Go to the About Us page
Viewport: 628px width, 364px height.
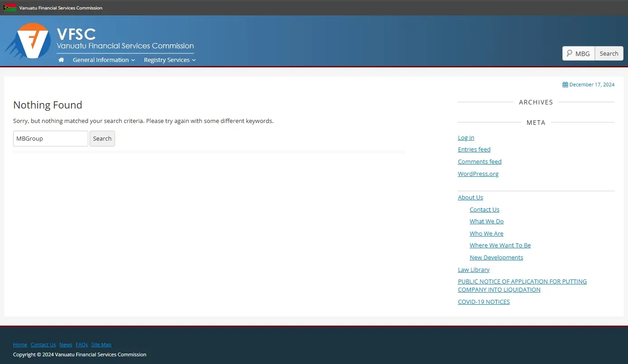[470, 197]
